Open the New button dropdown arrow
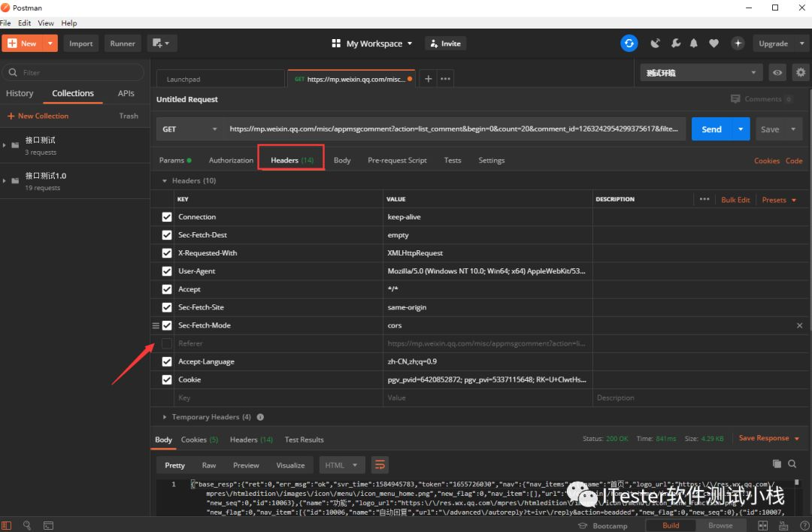Screen dimensions: 812x532 pos(50,44)
